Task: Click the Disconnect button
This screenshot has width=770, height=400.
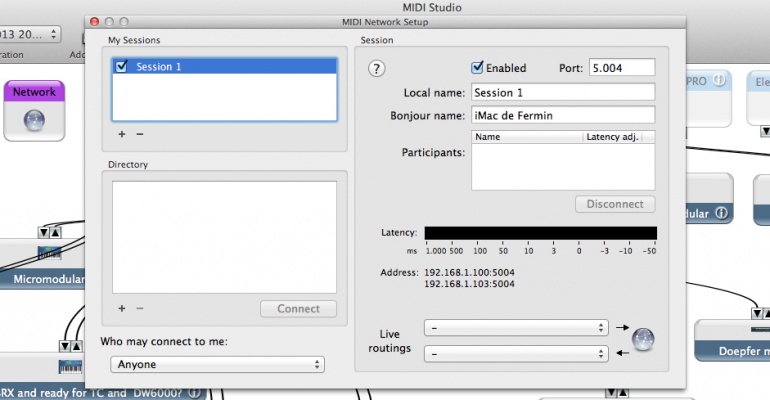Action: [x=615, y=204]
